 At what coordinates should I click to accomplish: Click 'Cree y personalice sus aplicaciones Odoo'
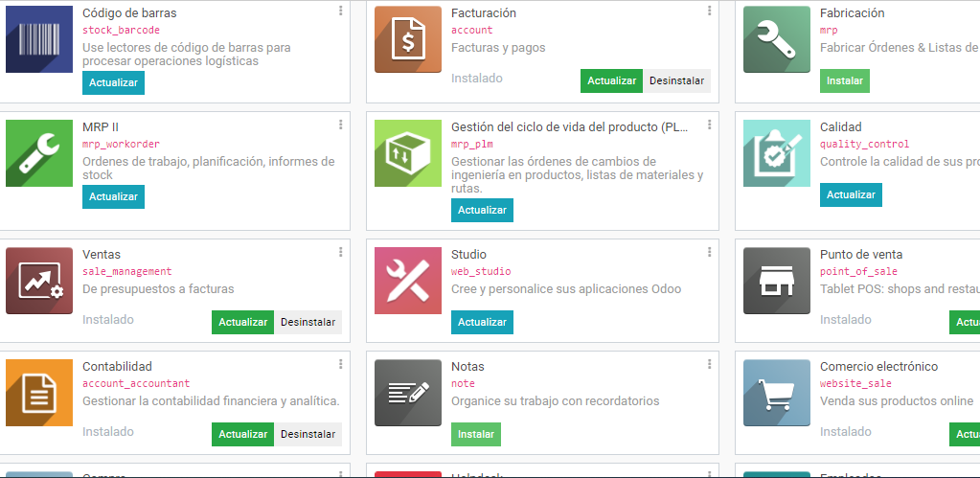coord(566,289)
